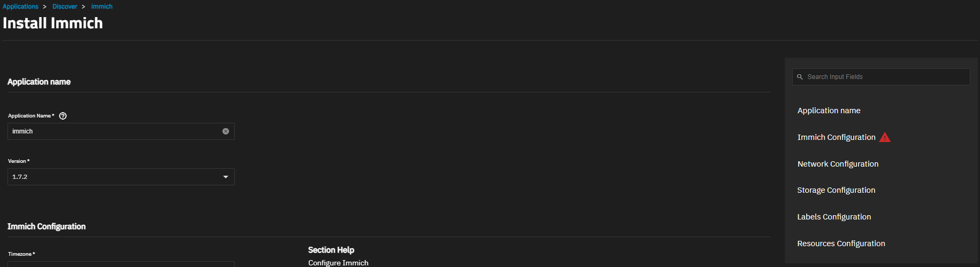Viewport: 980px width, 267px height.
Task: Click the magnifier icon in Search Input Fields
Action: click(x=800, y=77)
